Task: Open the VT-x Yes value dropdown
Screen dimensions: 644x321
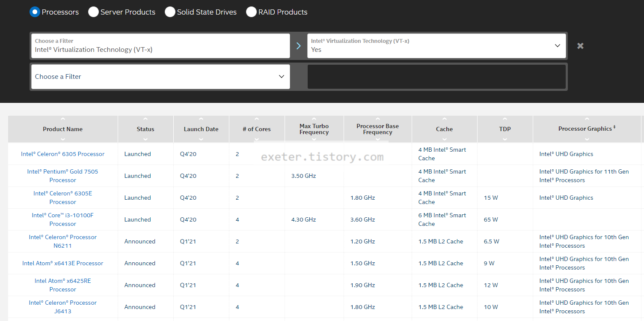Action: tap(436, 46)
